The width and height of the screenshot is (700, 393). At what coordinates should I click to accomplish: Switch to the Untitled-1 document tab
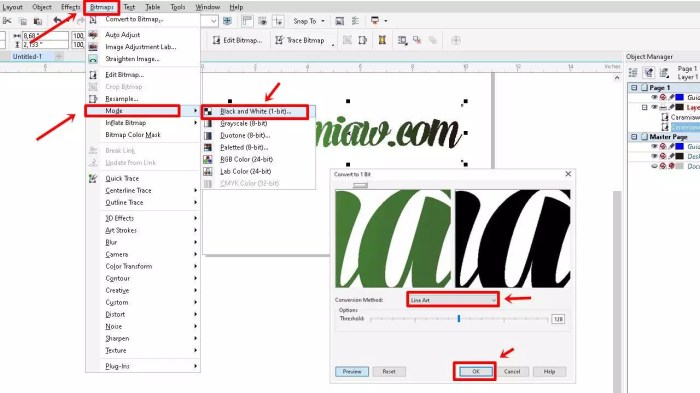[x=27, y=56]
